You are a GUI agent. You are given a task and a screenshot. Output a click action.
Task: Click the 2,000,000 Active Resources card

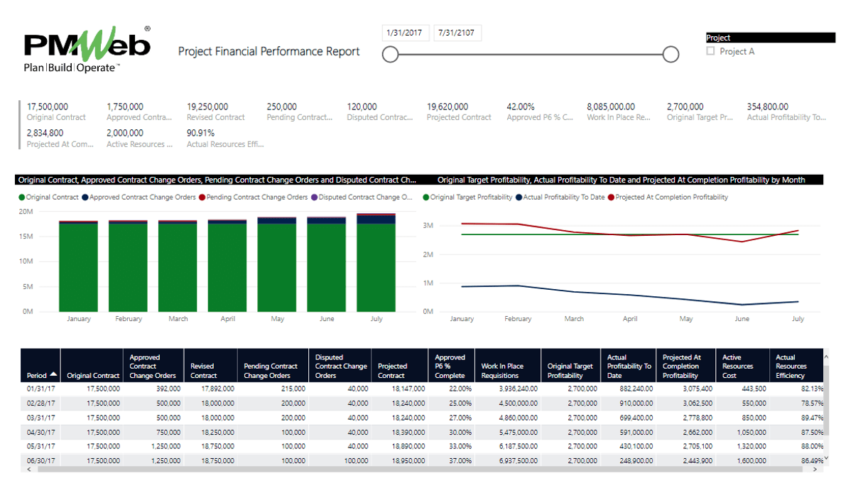[x=140, y=138]
